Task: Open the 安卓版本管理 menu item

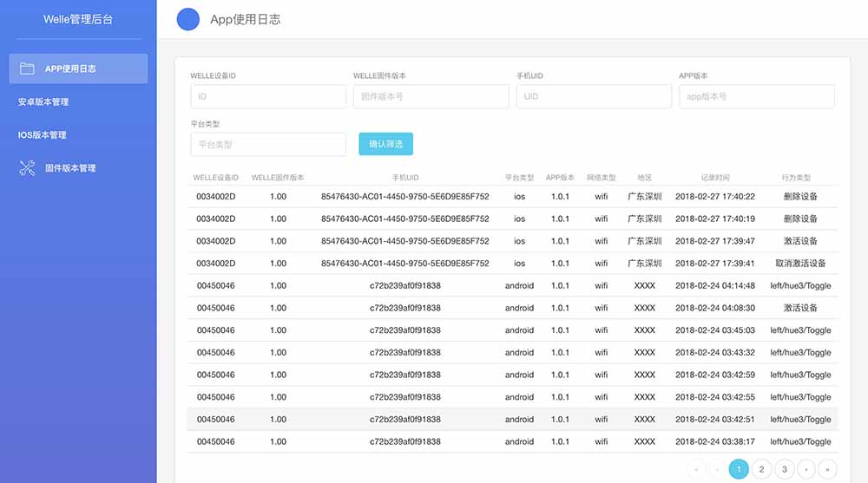Action: [43, 102]
